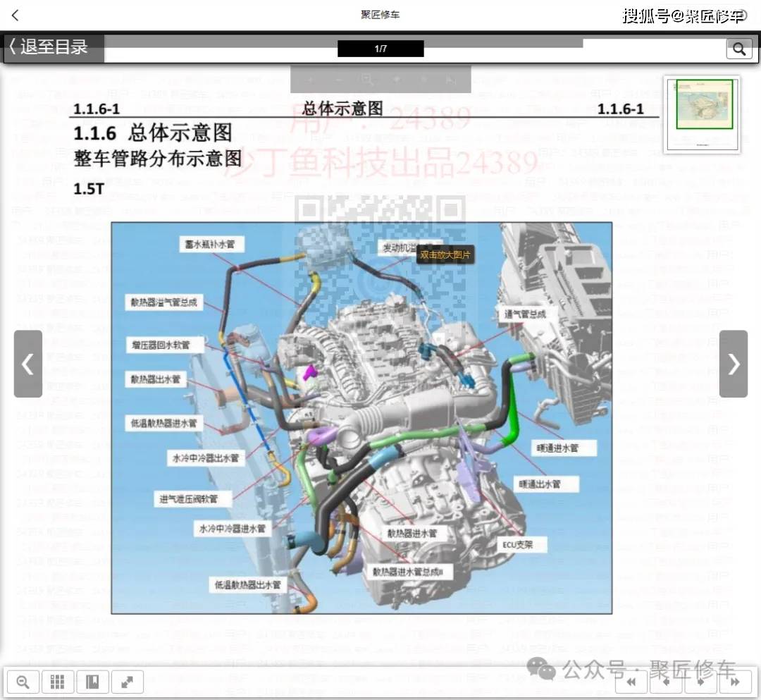Click the back arrow in the top-left corner

coord(16,15)
